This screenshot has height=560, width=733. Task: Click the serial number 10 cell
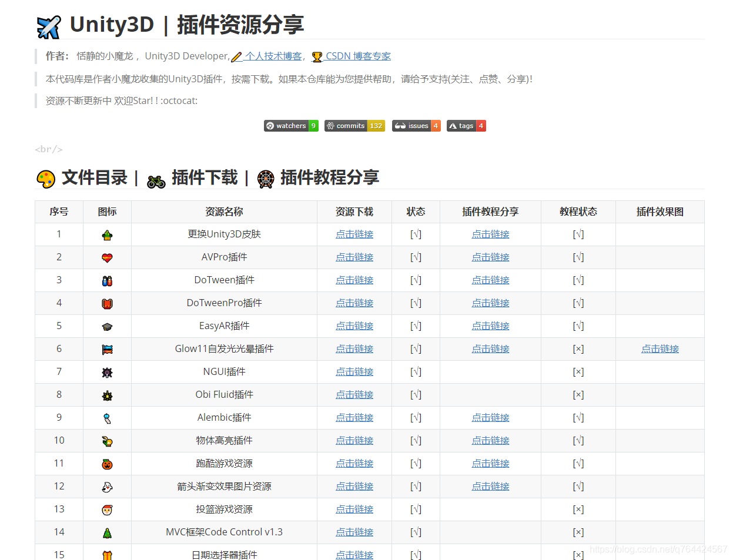pyautogui.click(x=59, y=440)
